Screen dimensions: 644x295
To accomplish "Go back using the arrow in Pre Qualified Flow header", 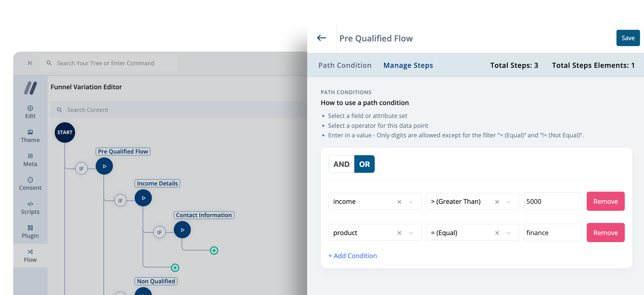I will (321, 38).
